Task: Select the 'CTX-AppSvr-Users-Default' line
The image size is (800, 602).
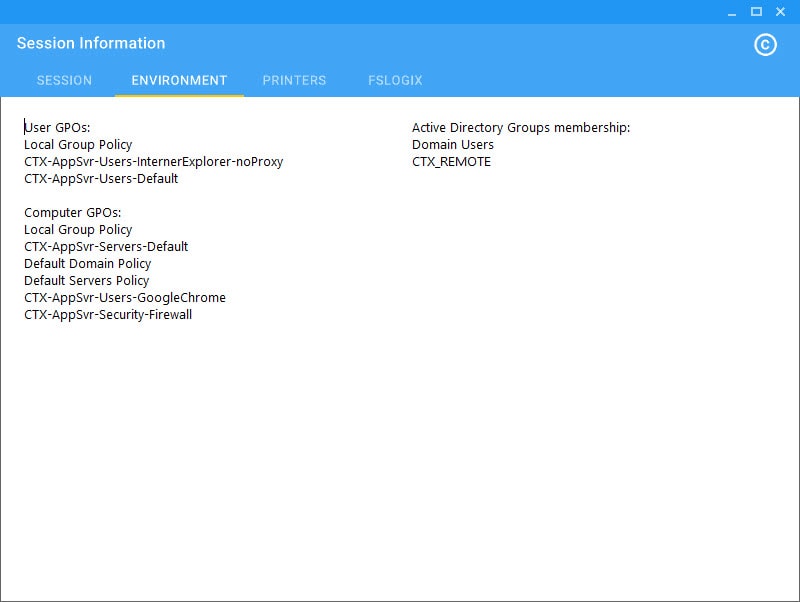Action: click(101, 179)
